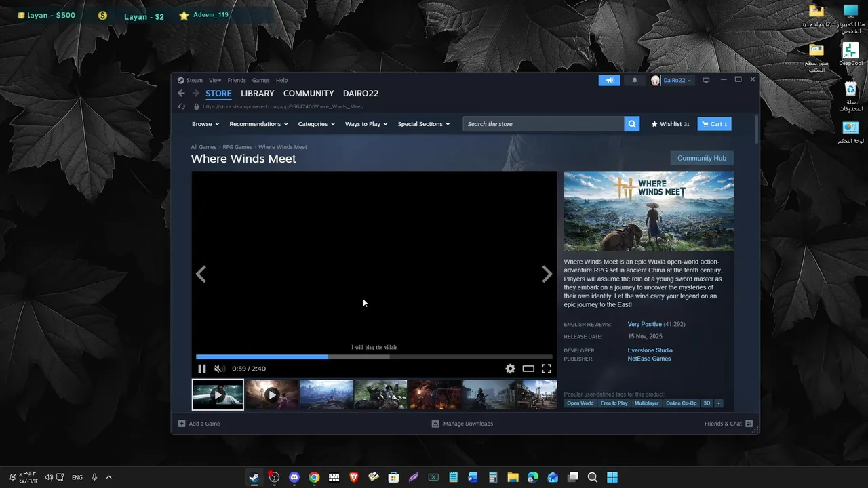Open the Cart 1 button

[715, 124]
